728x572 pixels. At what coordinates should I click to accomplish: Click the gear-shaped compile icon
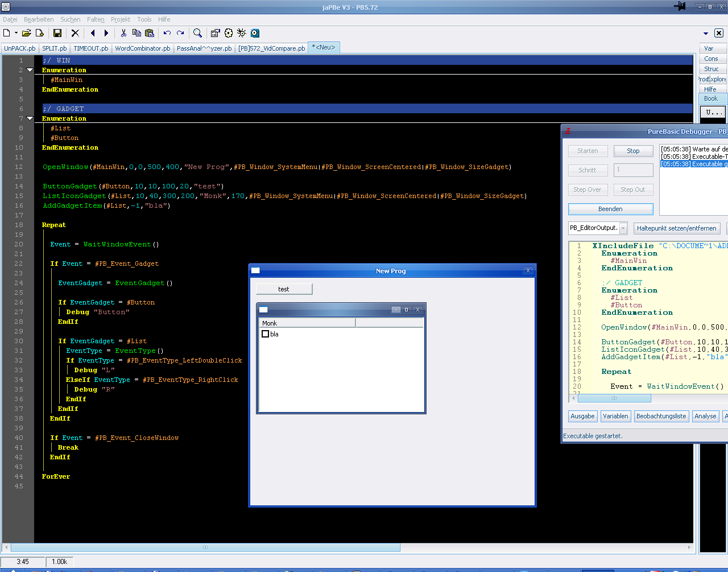[229, 33]
